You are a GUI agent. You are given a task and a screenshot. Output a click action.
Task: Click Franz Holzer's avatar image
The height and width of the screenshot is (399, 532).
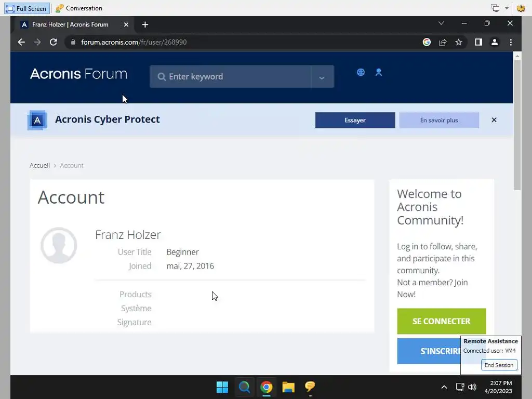click(59, 245)
